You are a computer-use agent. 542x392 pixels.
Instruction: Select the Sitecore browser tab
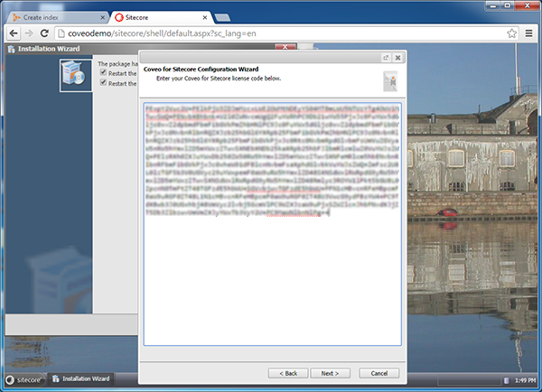click(162, 17)
